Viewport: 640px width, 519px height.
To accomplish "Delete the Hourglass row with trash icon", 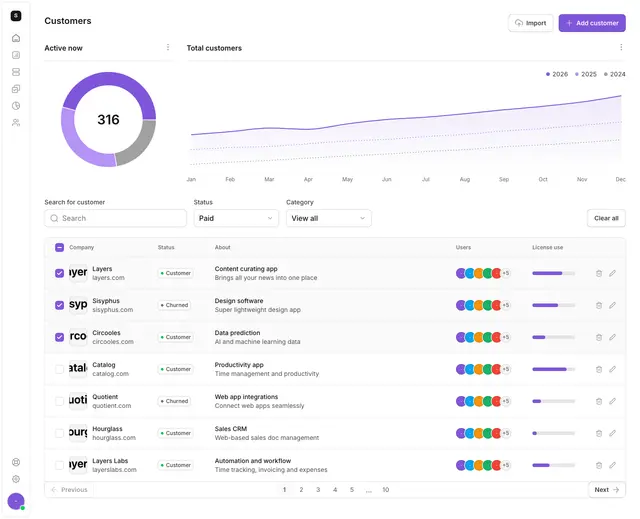I will (x=599, y=433).
